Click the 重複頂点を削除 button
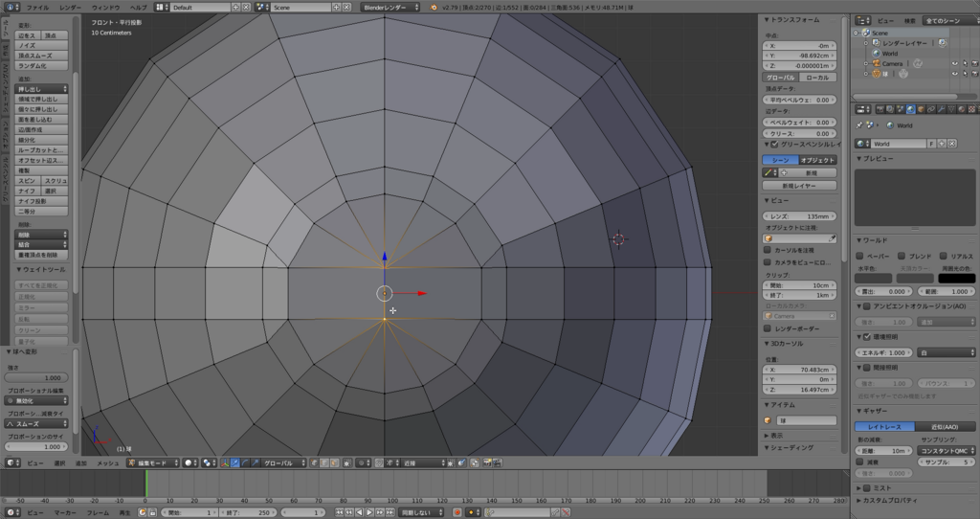The width and height of the screenshot is (980, 519). point(41,255)
